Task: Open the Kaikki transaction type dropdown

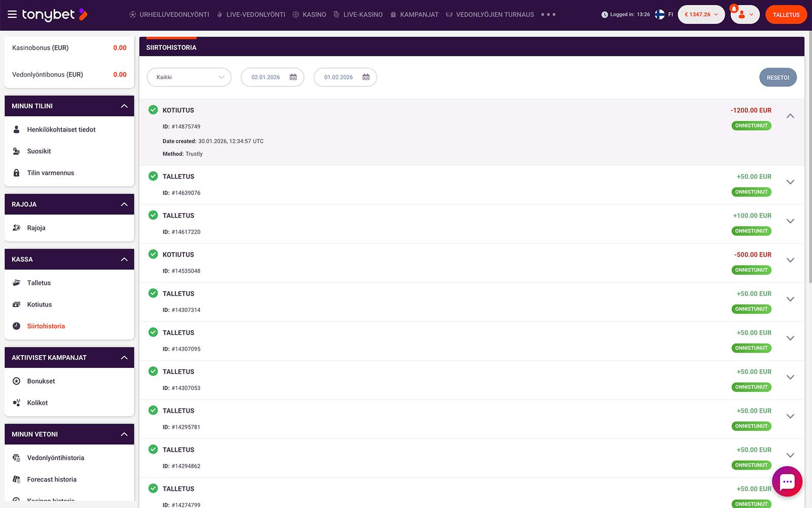Action: click(x=189, y=77)
